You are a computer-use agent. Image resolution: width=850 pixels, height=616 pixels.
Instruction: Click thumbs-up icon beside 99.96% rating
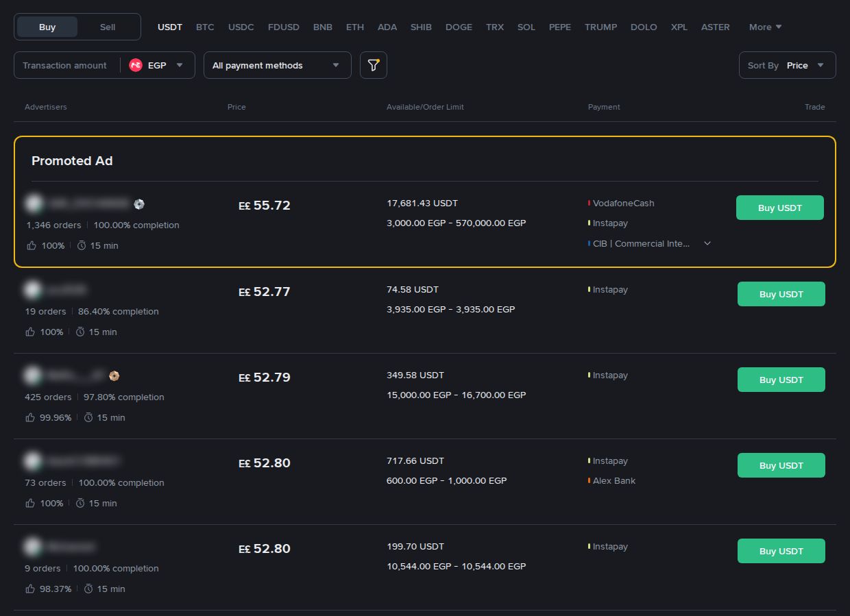(30, 417)
